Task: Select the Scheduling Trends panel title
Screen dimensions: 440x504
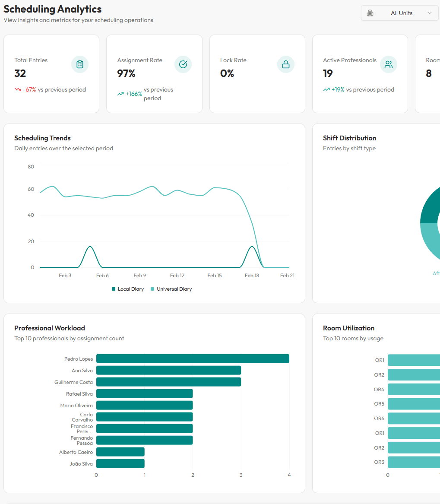Action: [42, 138]
